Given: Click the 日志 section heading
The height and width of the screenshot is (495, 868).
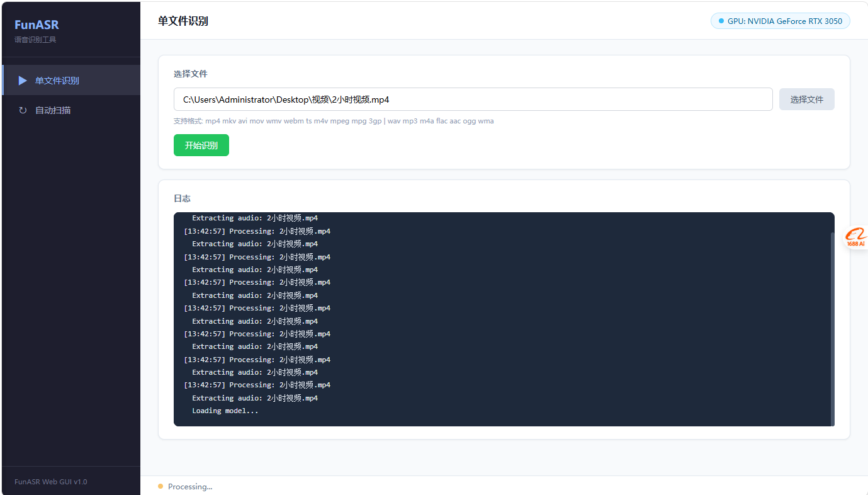Looking at the screenshot, I should tap(182, 198).
